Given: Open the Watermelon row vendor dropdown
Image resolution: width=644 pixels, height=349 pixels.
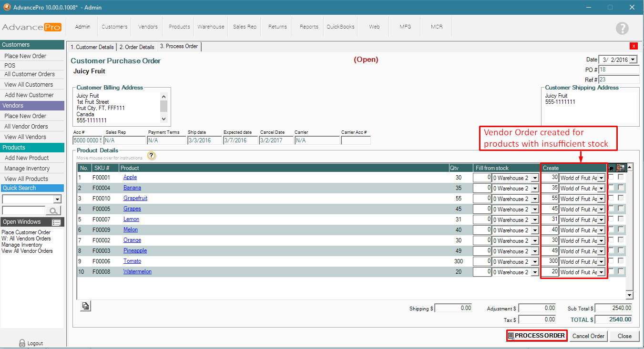Looking at the screenshot, I should [x=601, y=272].
